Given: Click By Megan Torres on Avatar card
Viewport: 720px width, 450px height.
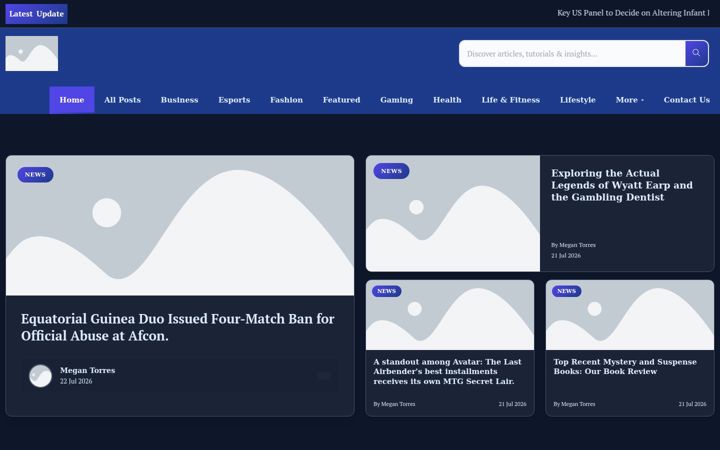Looking at the screenshot, I should pos(394,404).
